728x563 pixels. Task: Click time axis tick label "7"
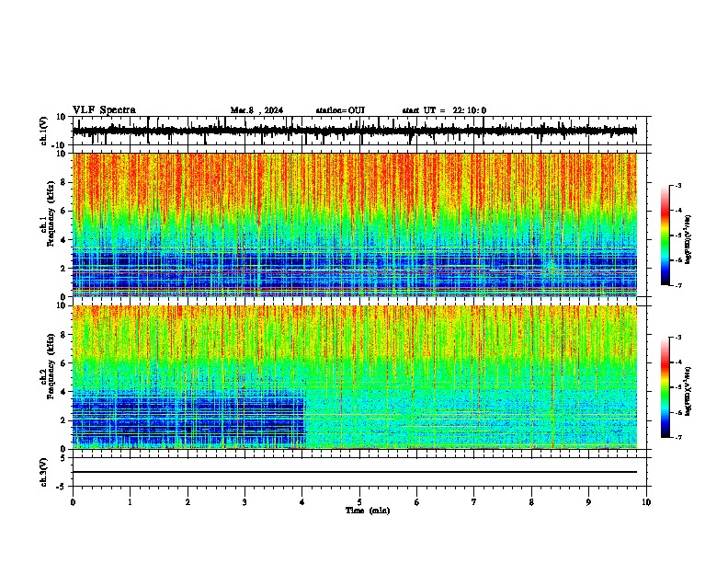click(474, 502)
